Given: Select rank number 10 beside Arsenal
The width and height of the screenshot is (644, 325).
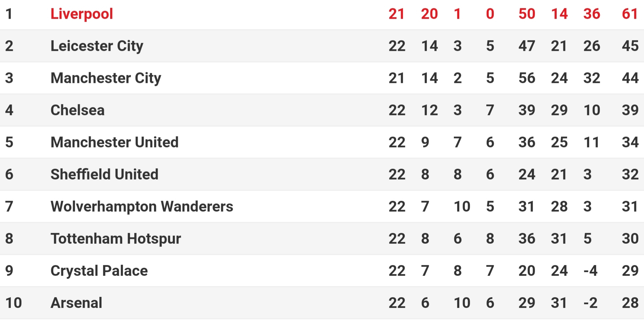Looking at the screenshot, I should click(x=13, y=303).
